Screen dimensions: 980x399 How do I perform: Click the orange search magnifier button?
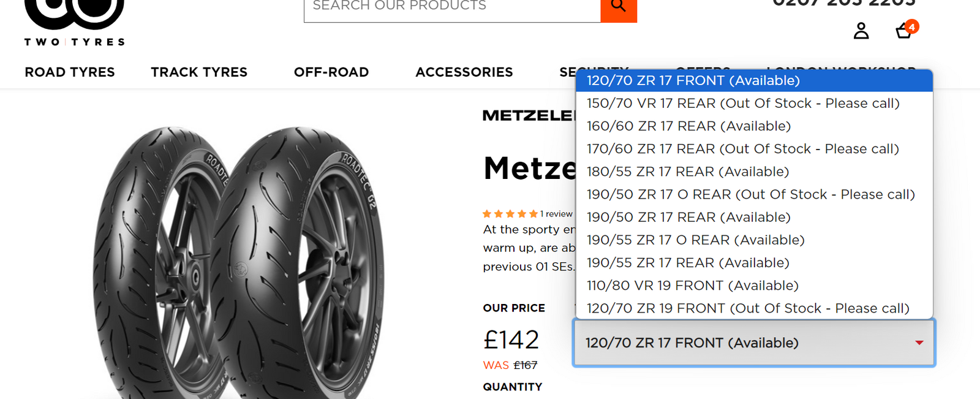point(619,7)
